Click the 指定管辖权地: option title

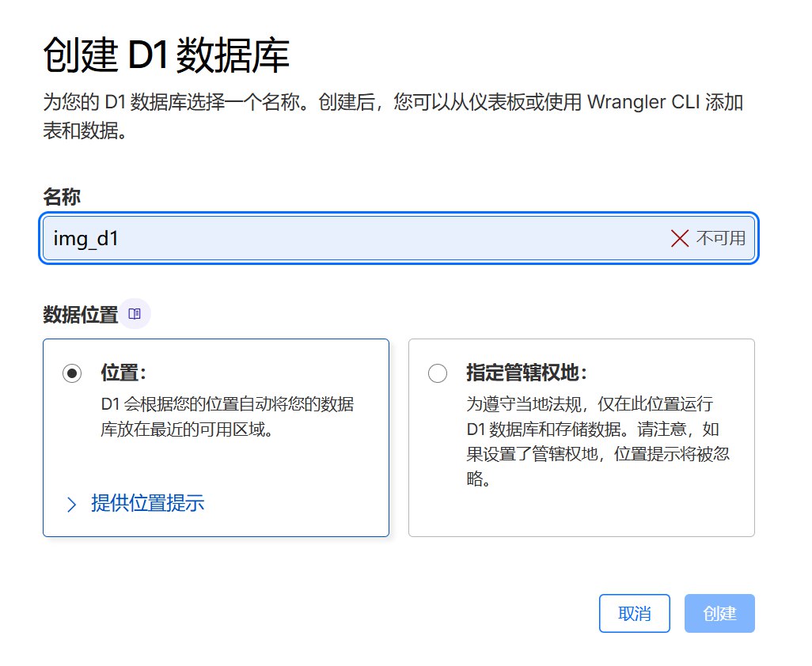(526, 373)
